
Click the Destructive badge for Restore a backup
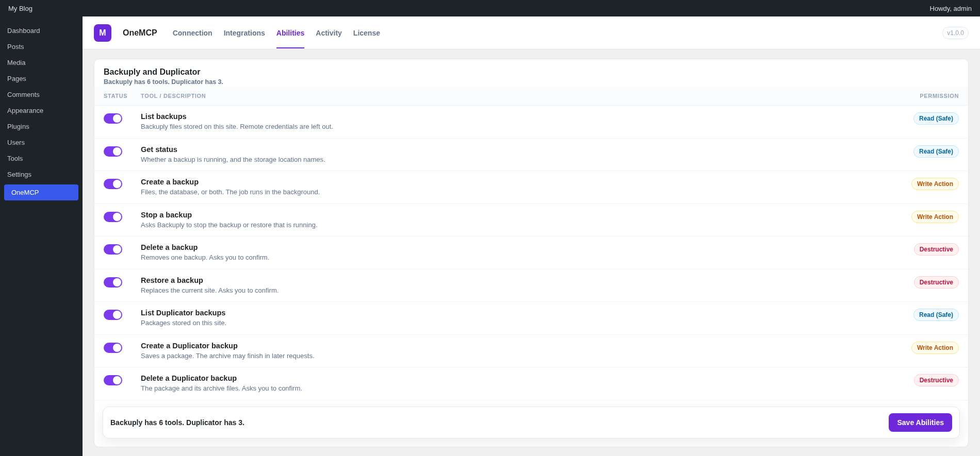(936, 282)
